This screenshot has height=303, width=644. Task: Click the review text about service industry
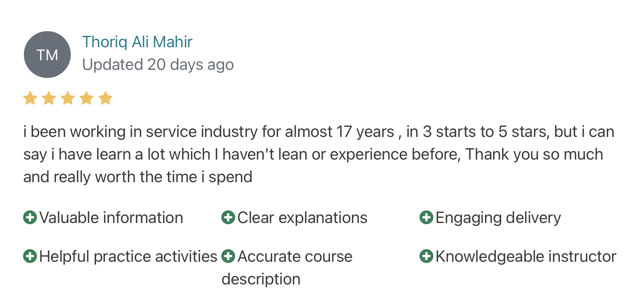coord(319,154)
